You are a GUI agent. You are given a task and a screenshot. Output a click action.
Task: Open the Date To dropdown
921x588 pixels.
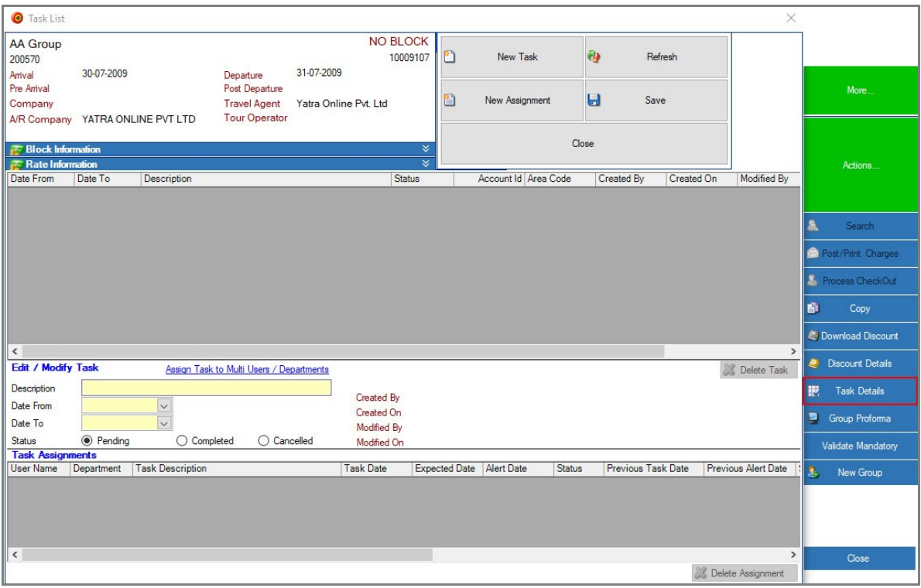point(163,422)
